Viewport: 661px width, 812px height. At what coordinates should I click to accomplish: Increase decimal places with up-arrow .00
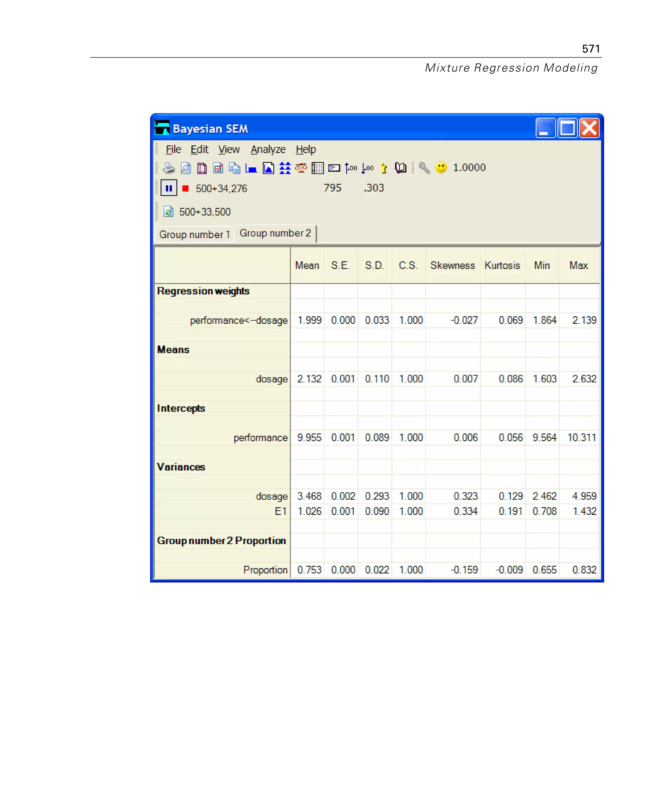tap(351, 168)
